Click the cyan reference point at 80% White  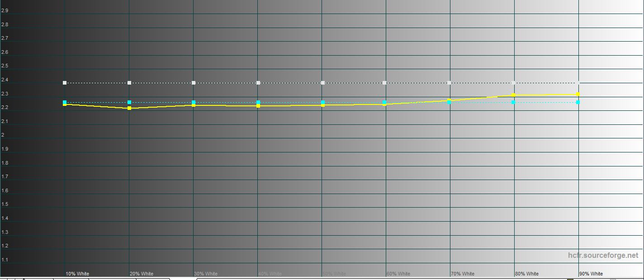(x=513, y=102)
